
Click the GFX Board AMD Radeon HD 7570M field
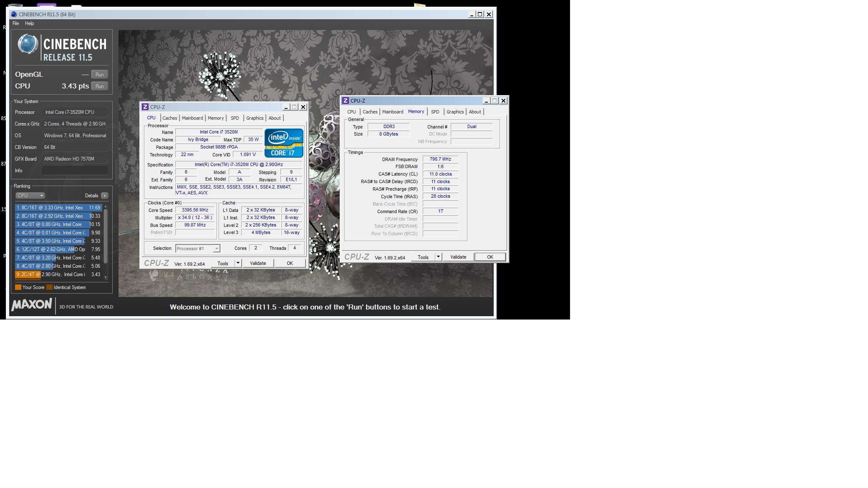click(x=75, y=159)
